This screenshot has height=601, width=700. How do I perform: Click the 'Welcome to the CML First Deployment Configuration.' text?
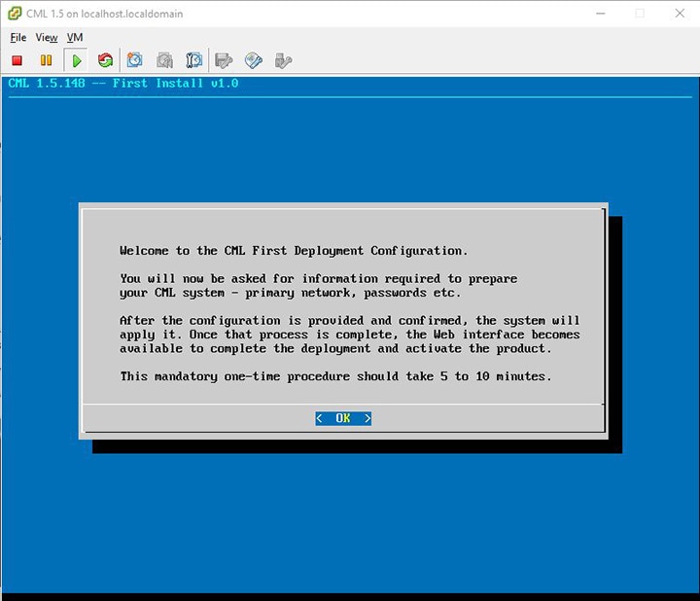pyautogui.click(x=294, y=251)
